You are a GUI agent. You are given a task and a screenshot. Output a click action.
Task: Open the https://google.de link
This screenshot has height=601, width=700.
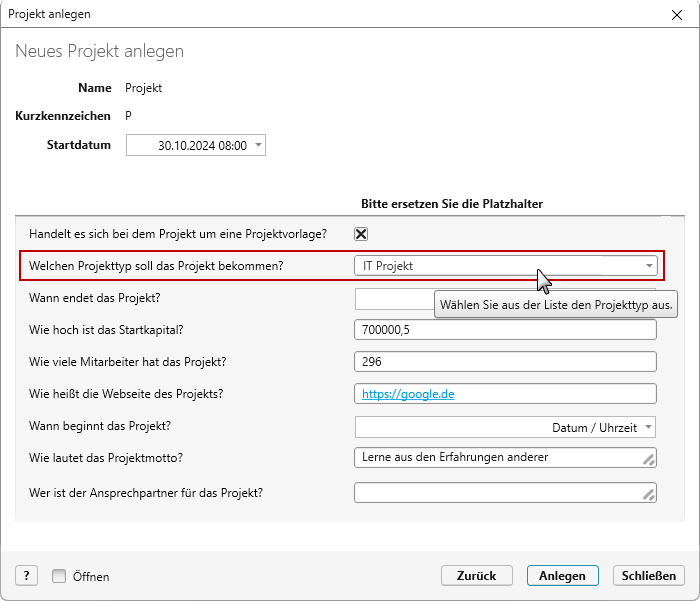click(x=408, y=394)
